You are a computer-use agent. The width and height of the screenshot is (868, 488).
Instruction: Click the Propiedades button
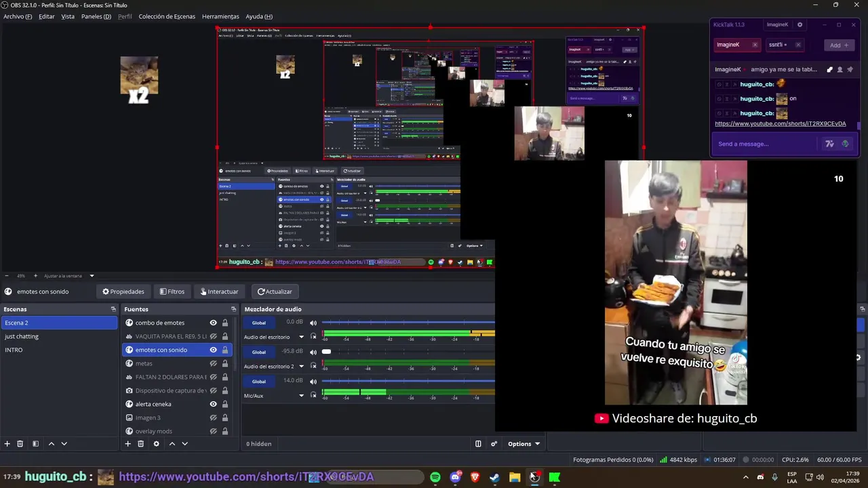tap(123, 291)
